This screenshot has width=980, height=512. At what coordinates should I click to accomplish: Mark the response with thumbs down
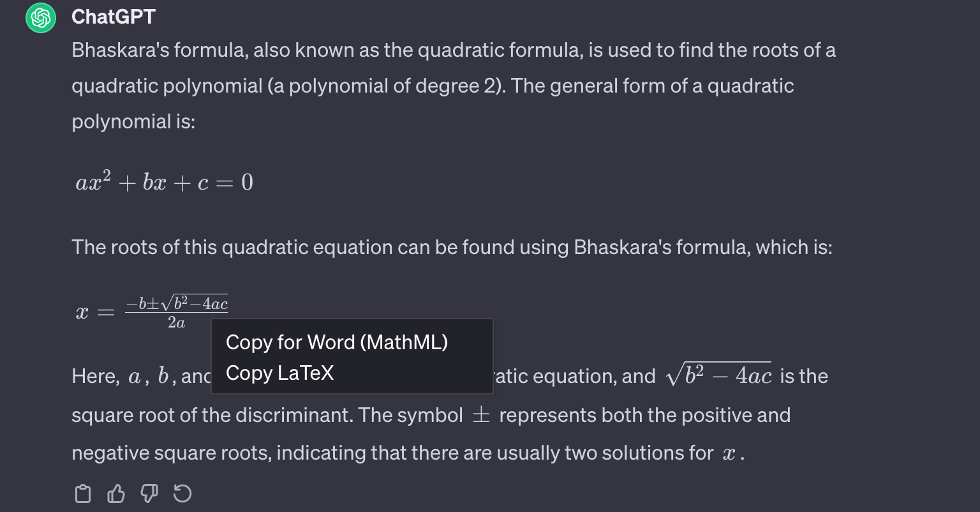149,493
